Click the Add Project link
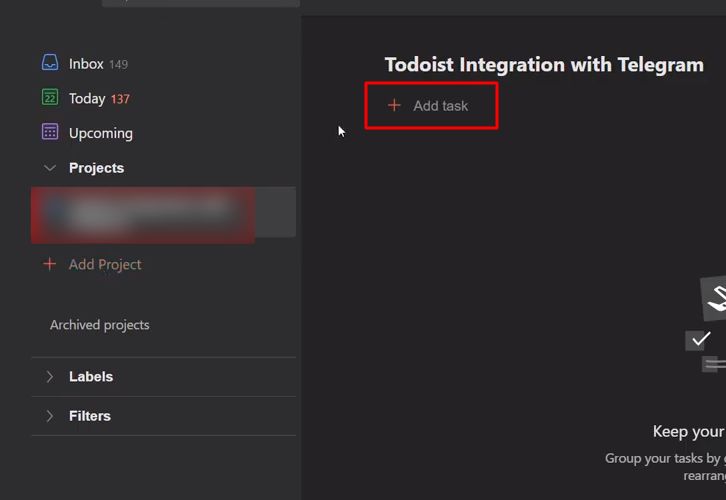 [x=105, y=264]
